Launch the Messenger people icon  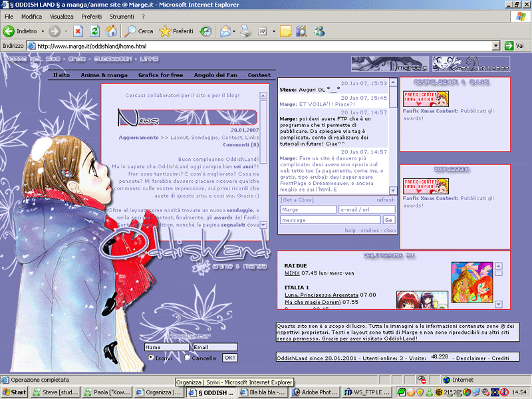[x=319, y=31]
